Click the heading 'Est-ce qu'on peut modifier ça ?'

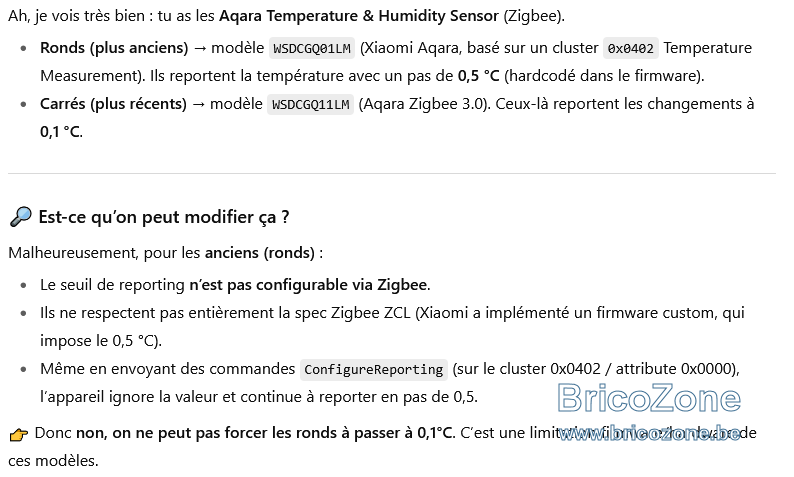(164, 217)
